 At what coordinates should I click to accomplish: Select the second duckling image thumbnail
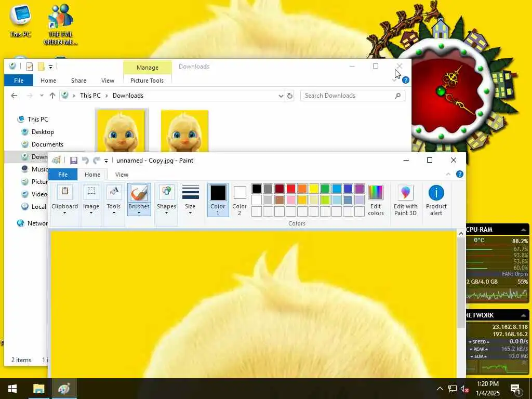[184, 130]
